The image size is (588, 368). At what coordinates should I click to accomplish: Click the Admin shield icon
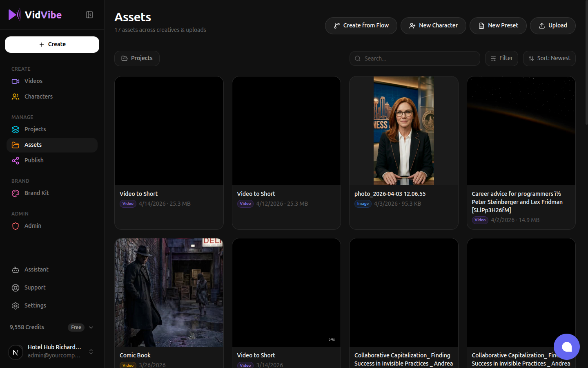pyautogui.click(x=16, y=226)
